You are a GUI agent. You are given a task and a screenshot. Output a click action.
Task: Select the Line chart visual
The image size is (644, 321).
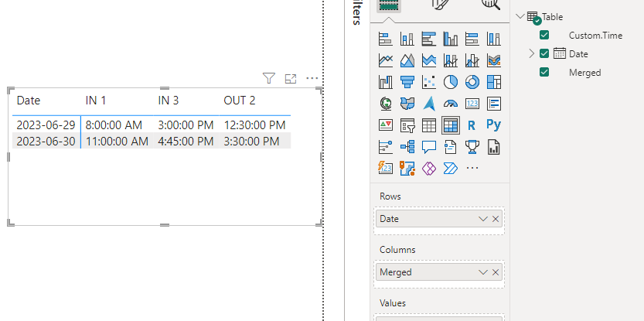click(385, 60)
